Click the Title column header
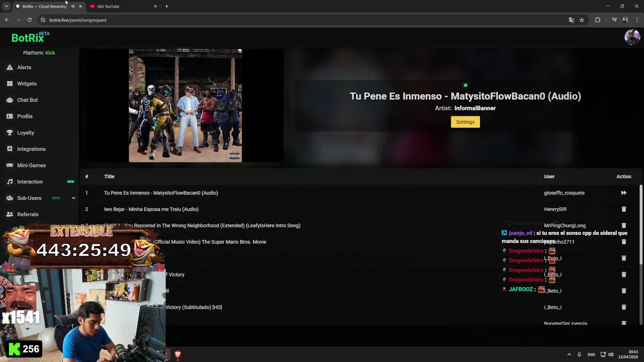 (109, 176)
